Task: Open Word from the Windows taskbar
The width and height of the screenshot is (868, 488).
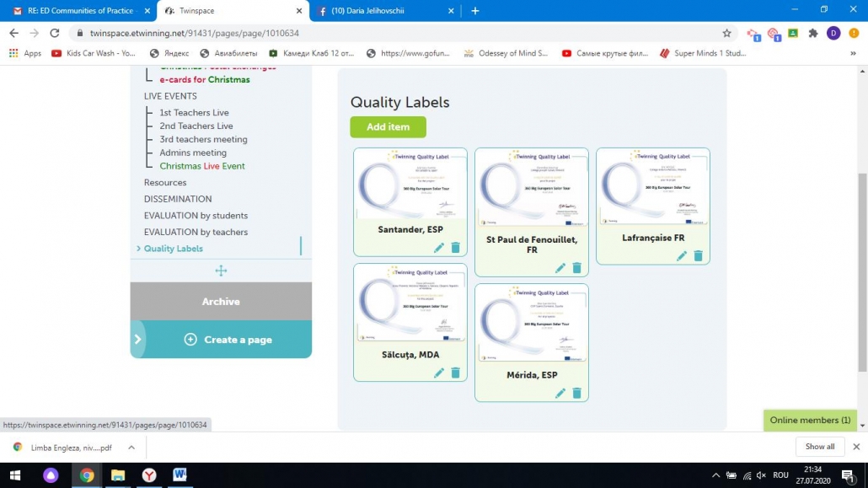Action: (179, 475)
